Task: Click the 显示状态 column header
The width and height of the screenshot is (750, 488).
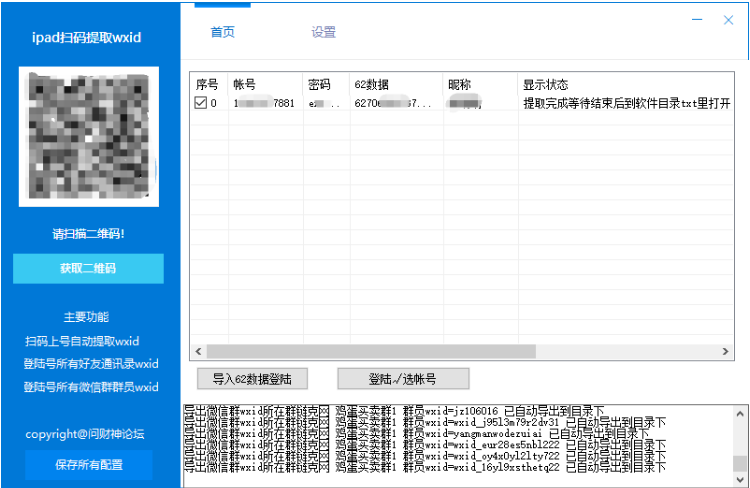Action: 626,85
